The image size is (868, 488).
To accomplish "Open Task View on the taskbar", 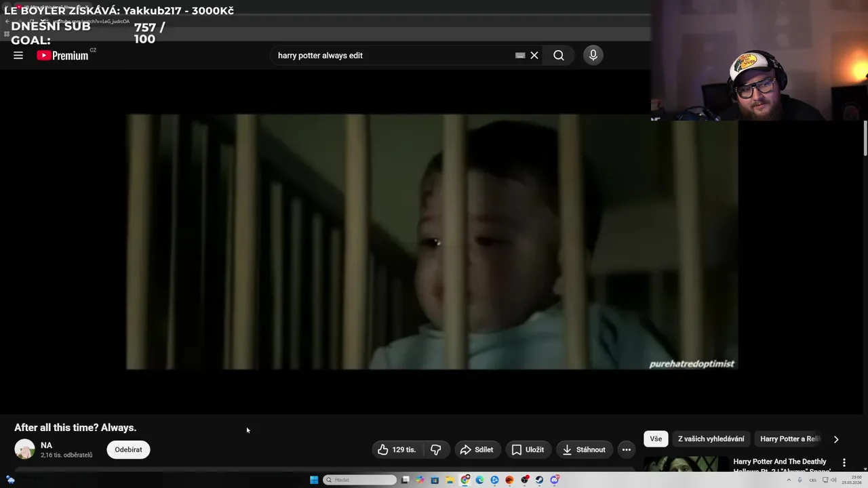I will (406, 480).
